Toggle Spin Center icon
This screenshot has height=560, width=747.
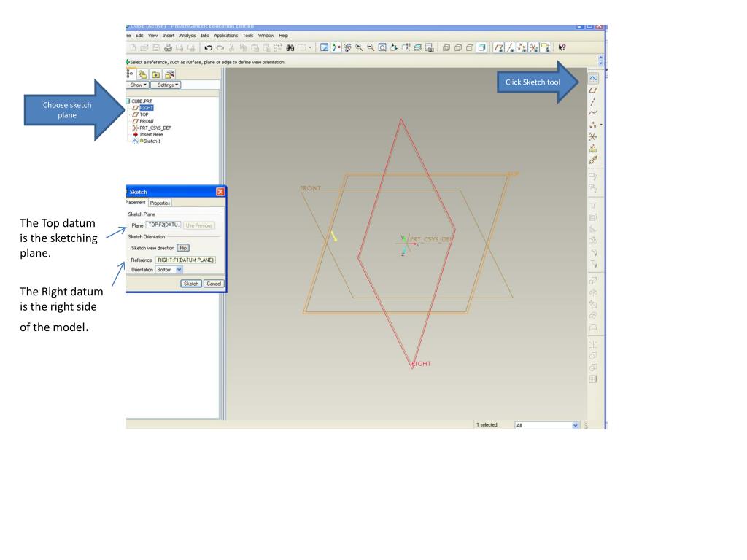click(x=336, y=47)
